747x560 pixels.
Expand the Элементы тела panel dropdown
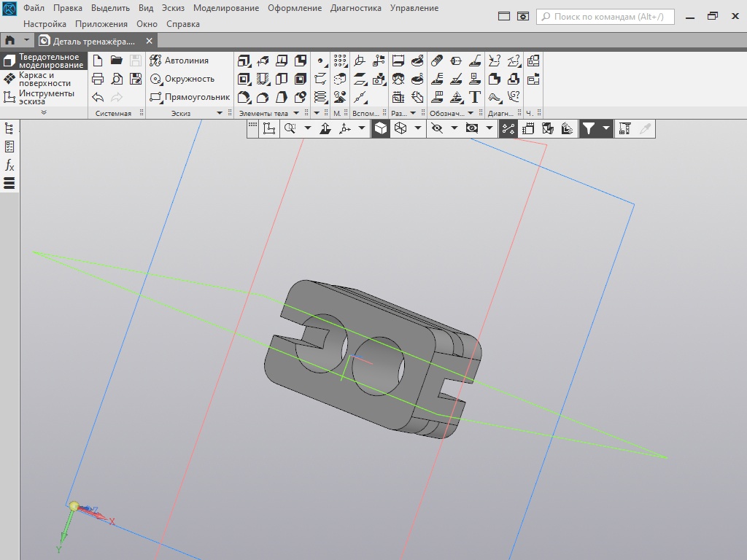tap(295, 113)
